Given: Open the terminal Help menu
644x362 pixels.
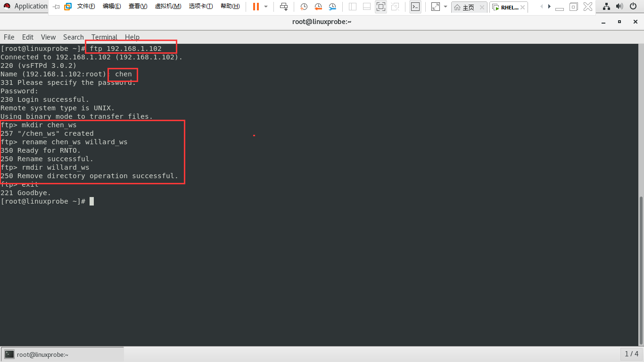Looking at the screenshot, I should 132,37.
